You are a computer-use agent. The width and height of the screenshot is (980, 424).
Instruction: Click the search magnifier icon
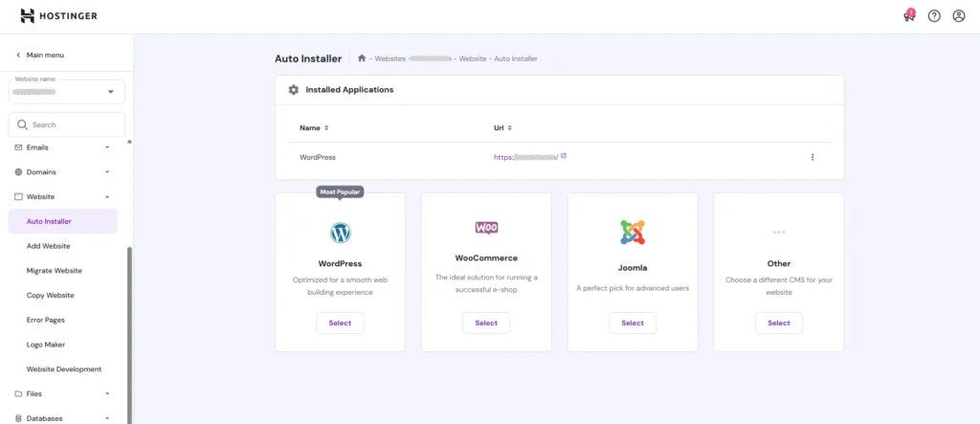click(x=23, y=124)
